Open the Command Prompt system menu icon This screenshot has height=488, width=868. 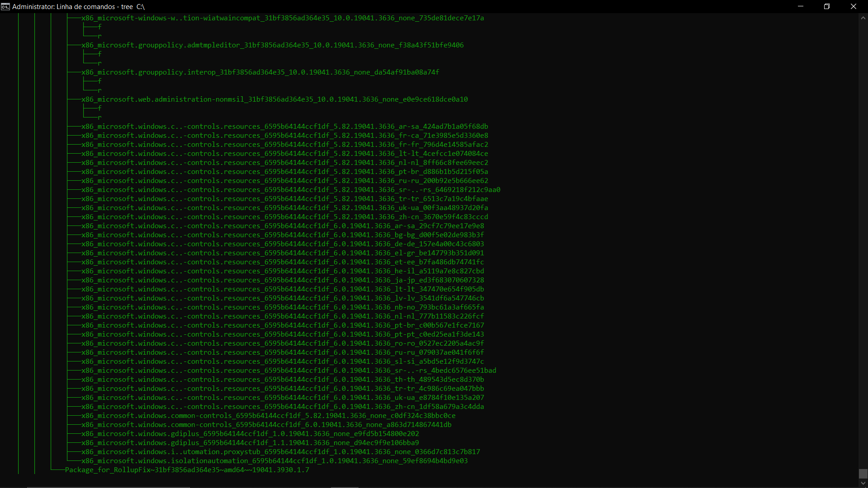coord(5,6)
